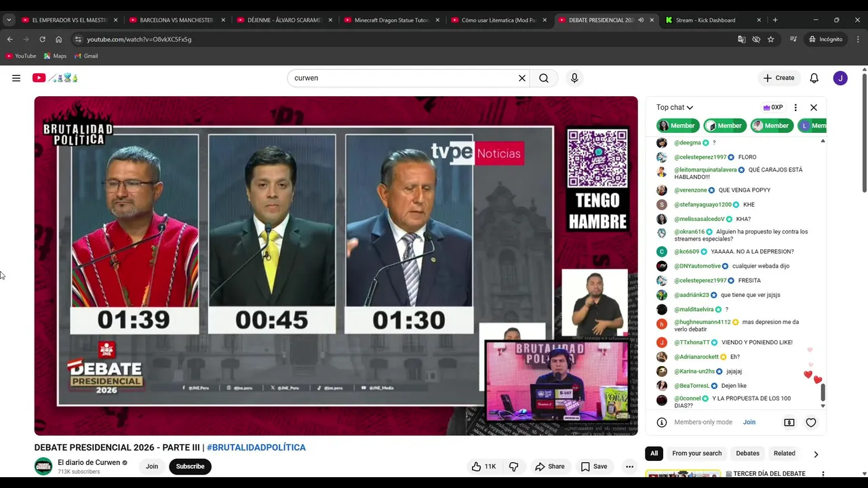Open El diario de Curwen channel avatar

[43, 466]
